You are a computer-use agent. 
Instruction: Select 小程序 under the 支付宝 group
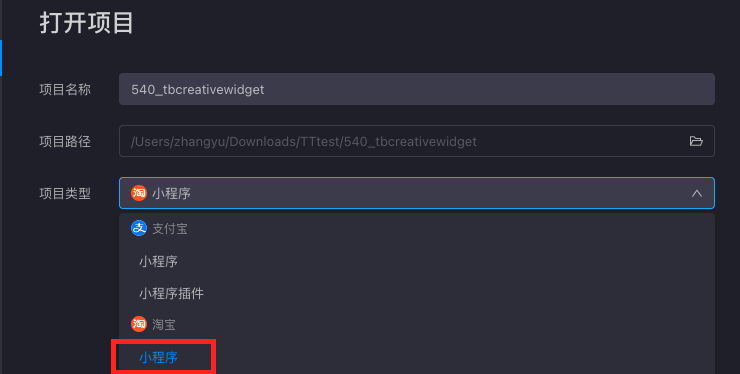coord(158,261)
